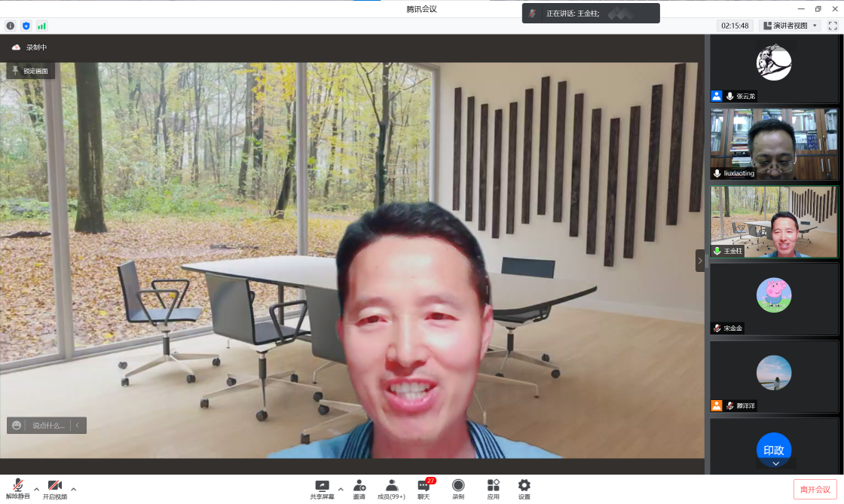Click the blue security shield icon
The height and width of the screenshot is (504, 844).
[26, 26]
